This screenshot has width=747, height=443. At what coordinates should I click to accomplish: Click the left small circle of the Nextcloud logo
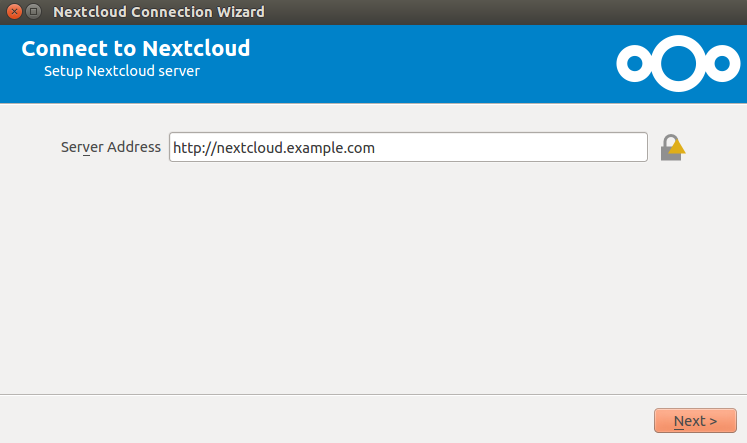[x=635, y=63]
